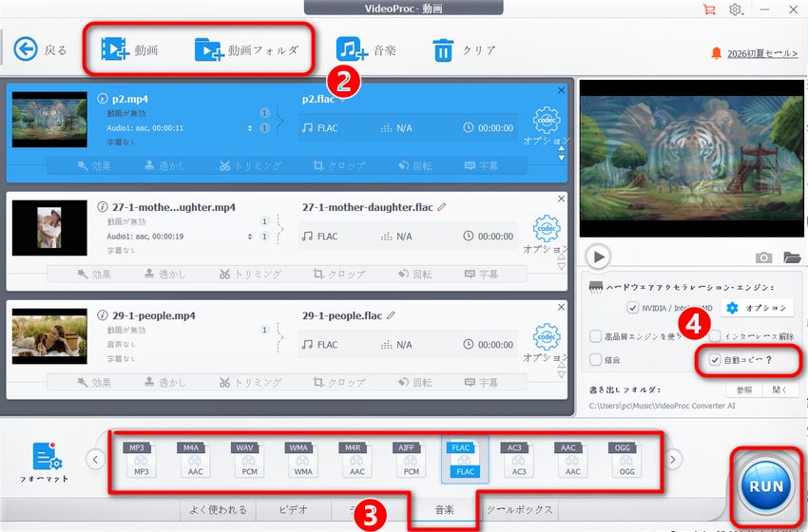
Task: Remove 27-1-mothe...ughter.mp4 from the list
Action: coord(561,199)
